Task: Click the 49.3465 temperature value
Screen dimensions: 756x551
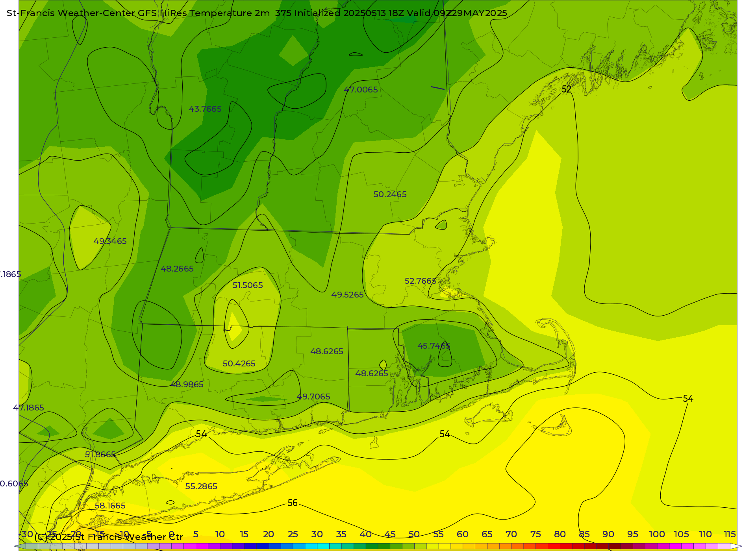Action: tap(110, 241)
